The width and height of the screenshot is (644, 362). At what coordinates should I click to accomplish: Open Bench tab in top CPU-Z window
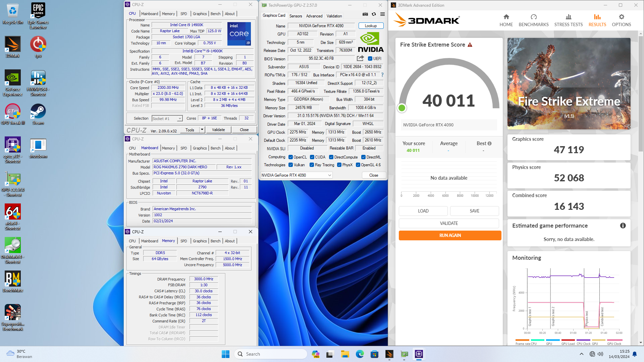216,14
